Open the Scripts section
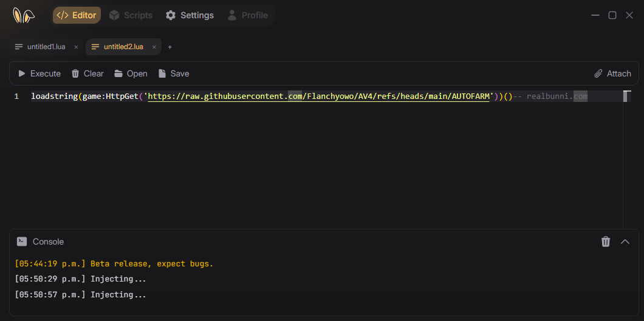The height and width of the screenshot is (321, 644). [131, 15]
